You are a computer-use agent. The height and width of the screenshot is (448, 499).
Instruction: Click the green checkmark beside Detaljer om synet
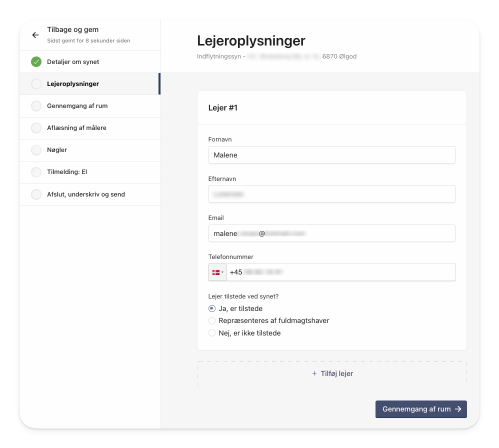coord(36,61)
